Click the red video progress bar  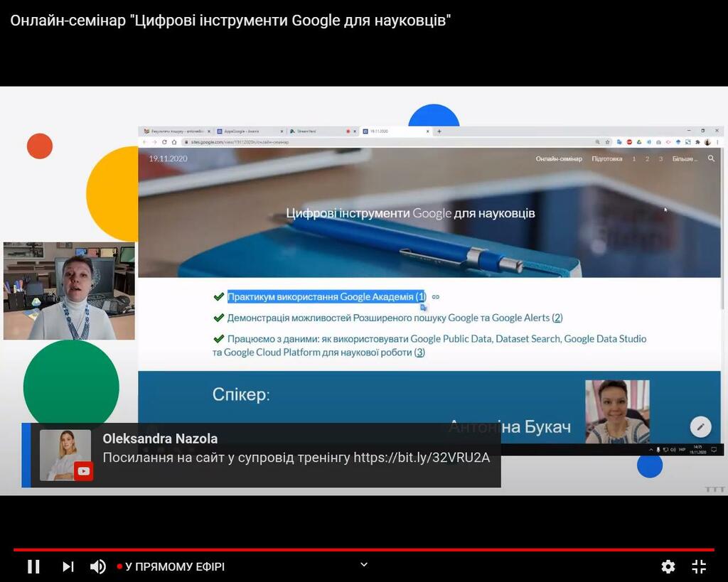363,549
